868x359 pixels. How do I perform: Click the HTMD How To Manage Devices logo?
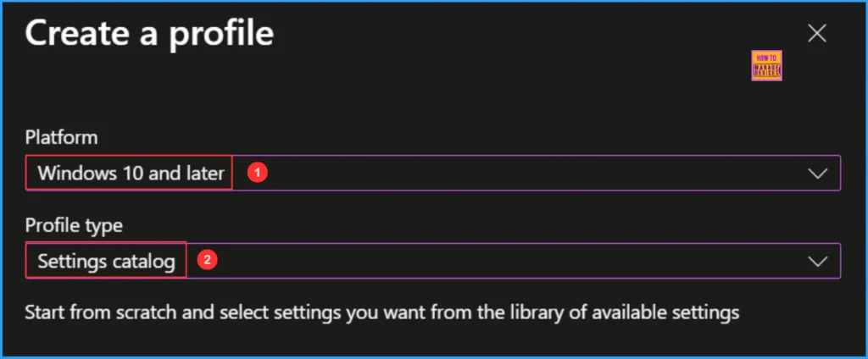(766, 66)
